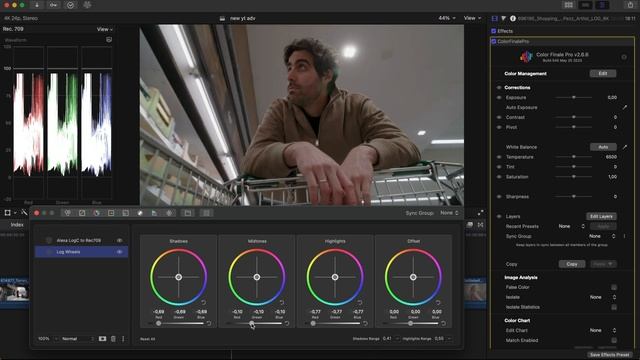Toggle the Effects checkbox in inspector
640x360 pixels.
[493, 31]
